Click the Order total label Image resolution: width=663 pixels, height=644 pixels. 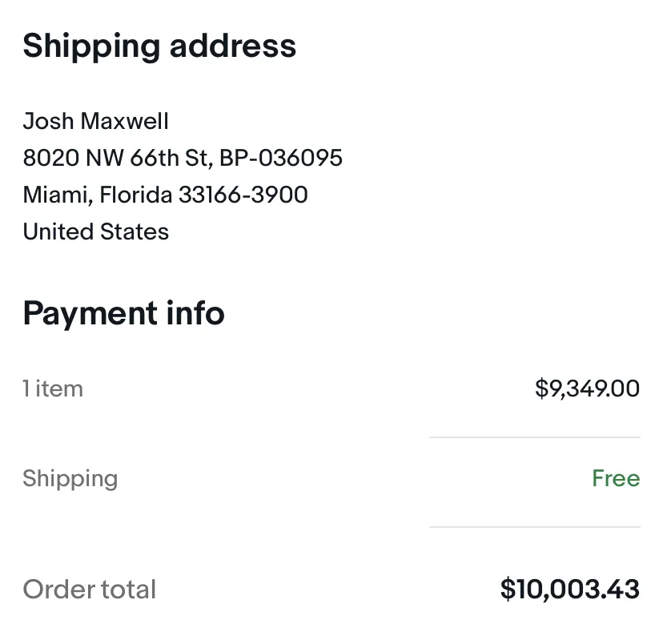pos(90,590)
